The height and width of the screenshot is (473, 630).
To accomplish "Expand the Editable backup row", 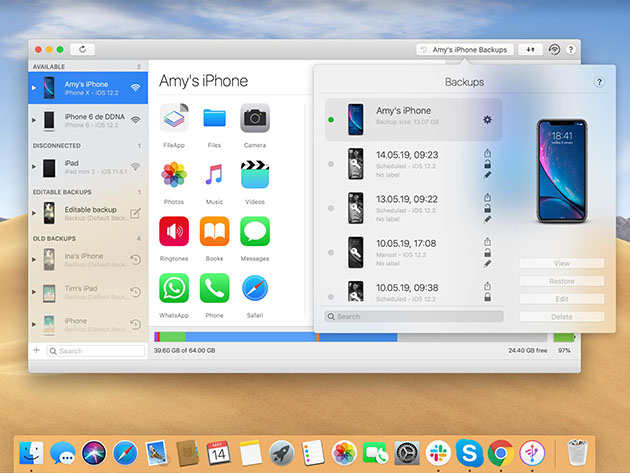I will point(34,213).
